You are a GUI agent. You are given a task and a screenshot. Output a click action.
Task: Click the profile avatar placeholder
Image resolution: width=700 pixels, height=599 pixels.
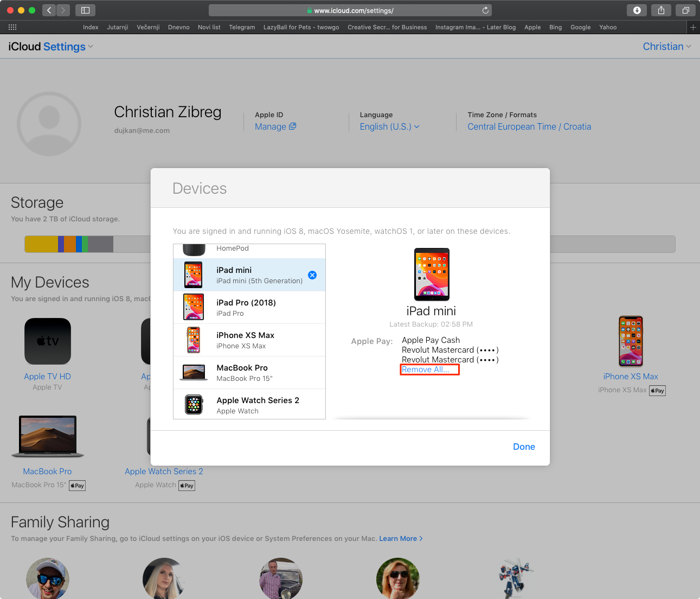[x=49, y=124]
